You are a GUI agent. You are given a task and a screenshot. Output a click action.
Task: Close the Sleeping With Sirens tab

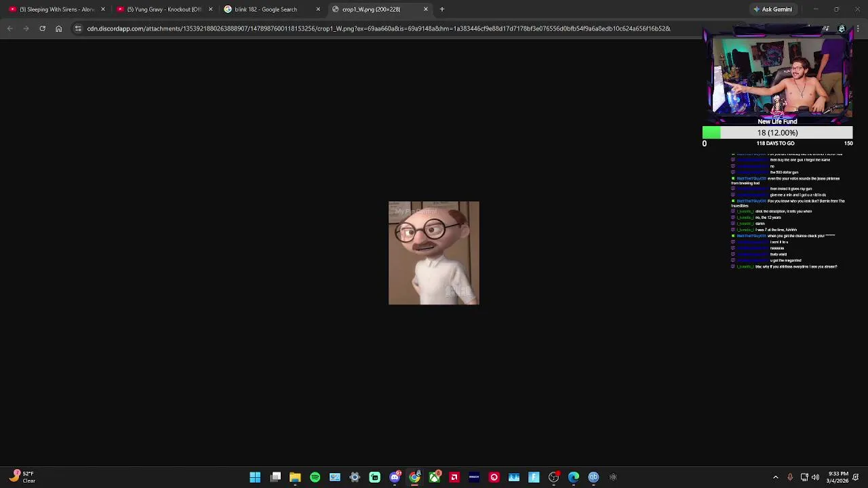[103, 9]
